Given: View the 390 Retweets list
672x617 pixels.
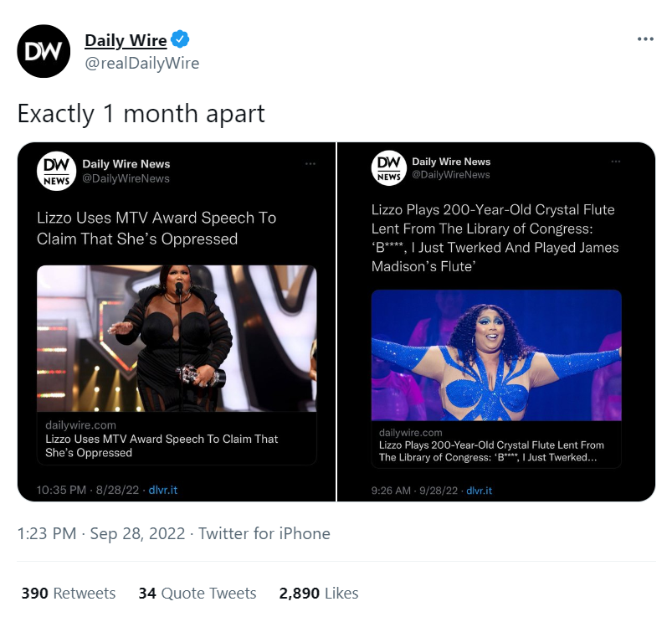Looking at the screenshot, I should click(69, 593).
